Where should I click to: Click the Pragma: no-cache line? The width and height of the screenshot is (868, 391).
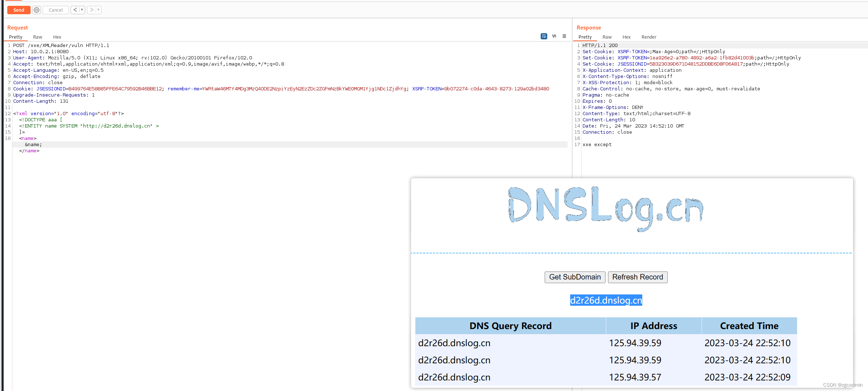pyautogui.click(x=606, y=95)
